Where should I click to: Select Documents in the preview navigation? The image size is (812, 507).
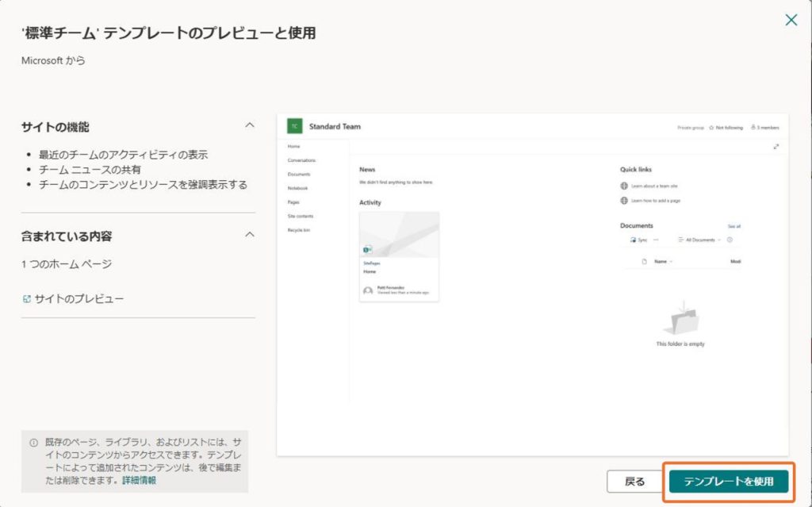click(x=299, y=175)
